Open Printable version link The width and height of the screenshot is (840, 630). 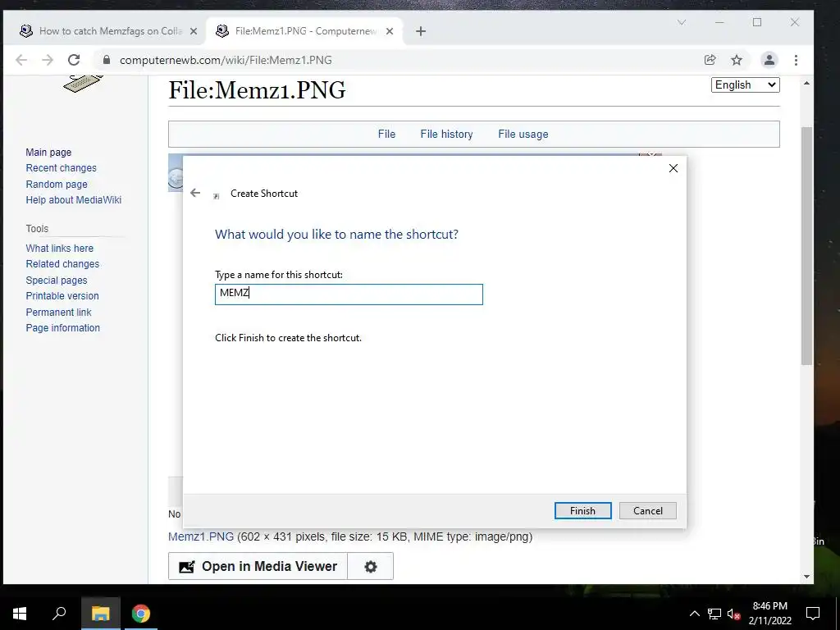coord(62,295)
